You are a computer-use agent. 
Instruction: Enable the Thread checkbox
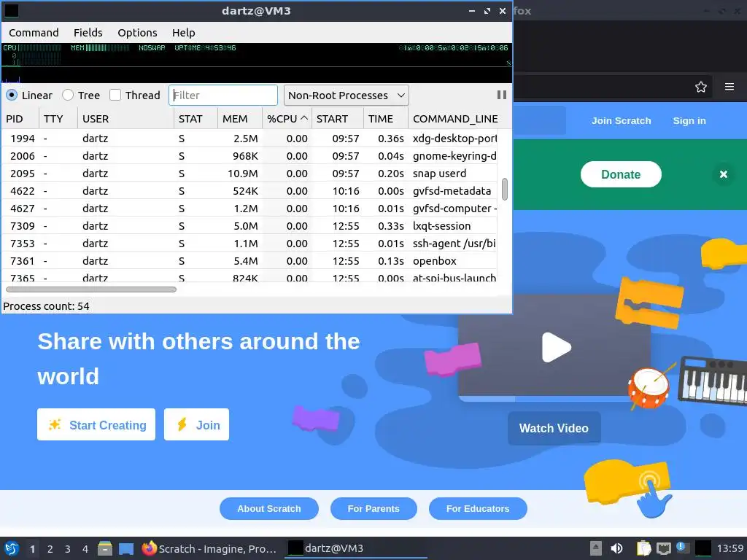115,96
